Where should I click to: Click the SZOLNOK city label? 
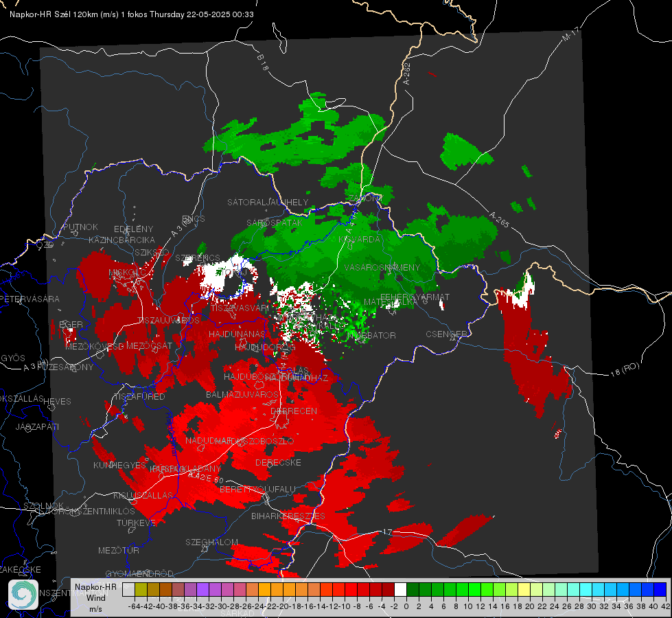(x=43, y=506)
